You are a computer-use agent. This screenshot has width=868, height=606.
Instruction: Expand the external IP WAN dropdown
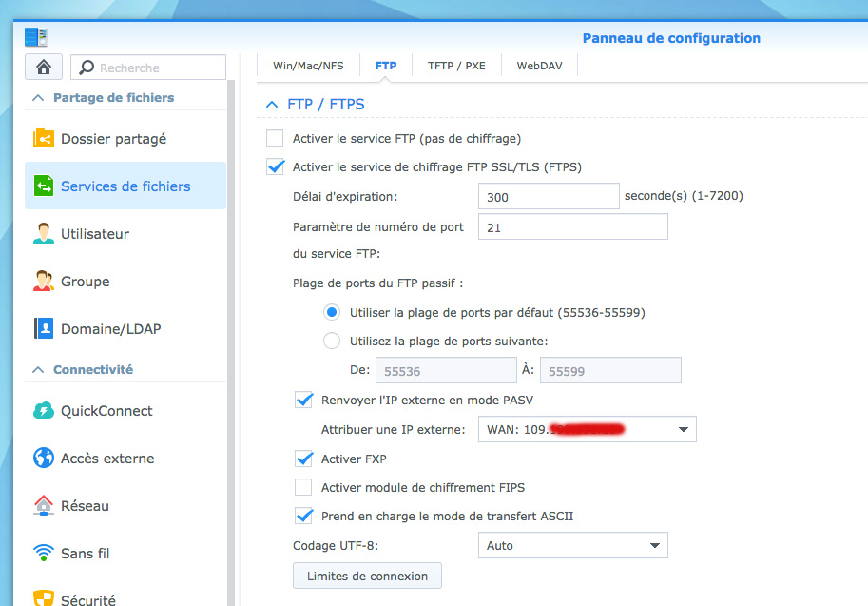coord(587,430)
